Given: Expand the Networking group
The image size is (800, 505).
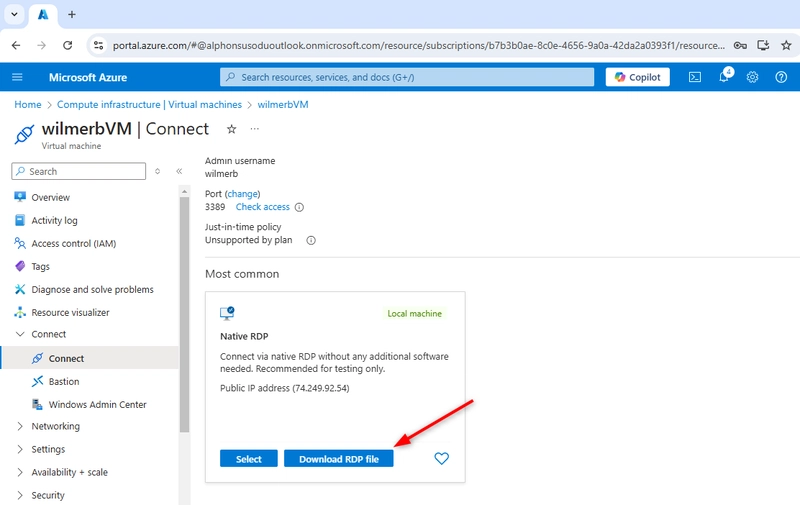Looking at the screenshot, I should [20, 426].
